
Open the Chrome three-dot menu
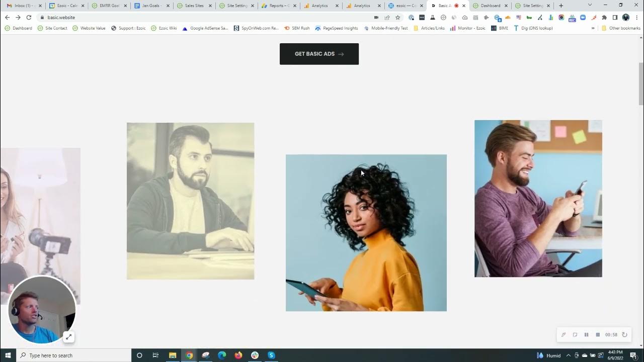coord(636,17)
